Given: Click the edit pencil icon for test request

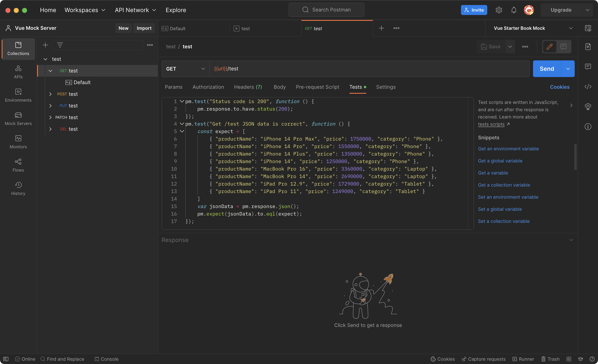Looking at the screenshot, I should click(550, 47).
